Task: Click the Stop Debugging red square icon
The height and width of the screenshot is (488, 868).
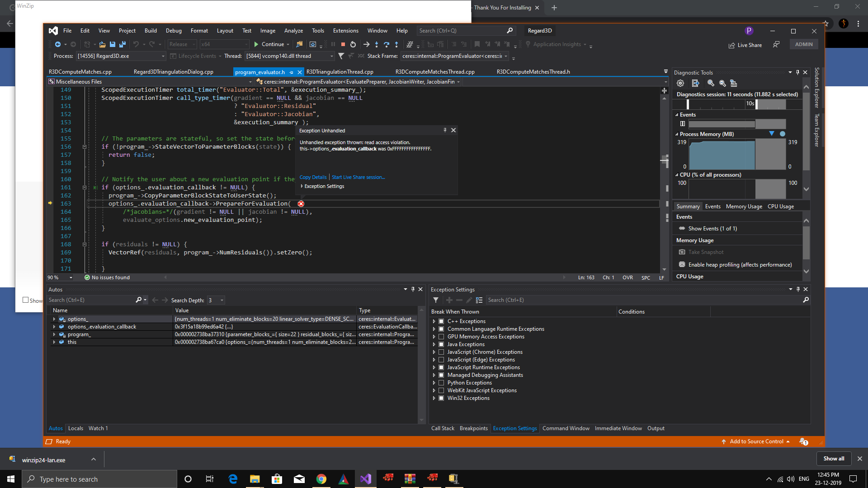Action: click(x=343, y=44)
